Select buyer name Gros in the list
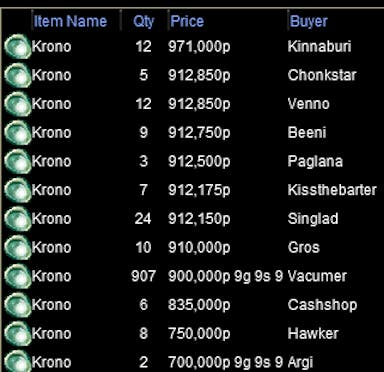This screenshot has height=372, width=384. pos(303,247)
